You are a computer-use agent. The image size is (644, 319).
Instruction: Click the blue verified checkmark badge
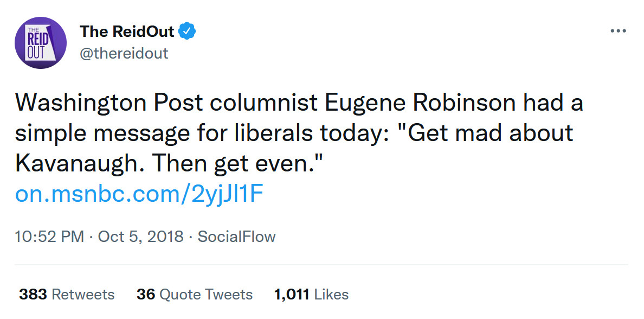coord(188,31)
